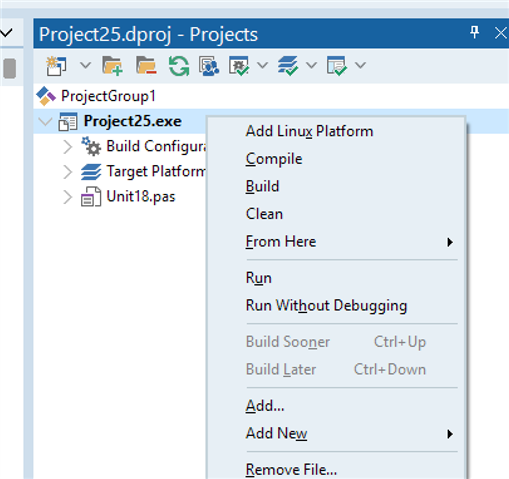Click the scrollbar thumb at left edge
509x479 pixels.
pos(10,68)
